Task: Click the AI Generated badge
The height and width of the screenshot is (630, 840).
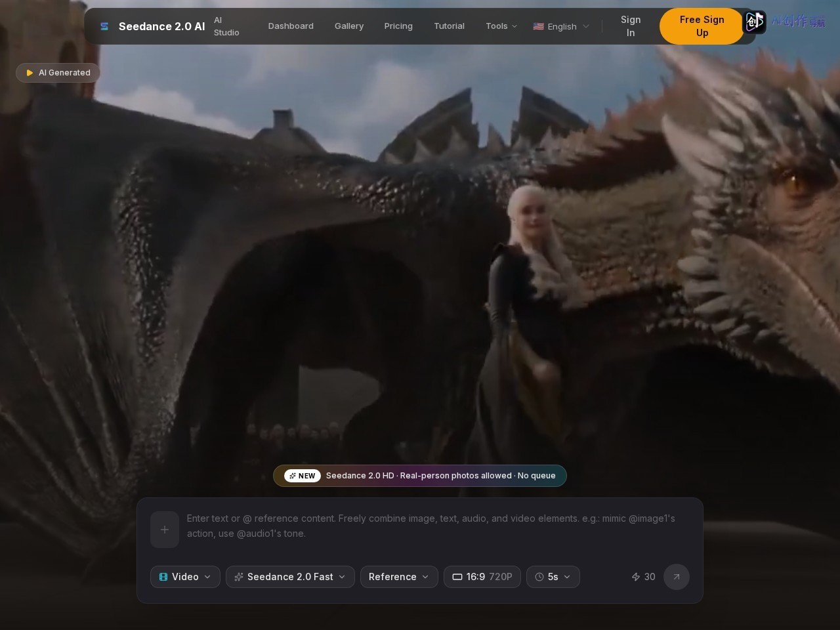Action: (58, 73)
